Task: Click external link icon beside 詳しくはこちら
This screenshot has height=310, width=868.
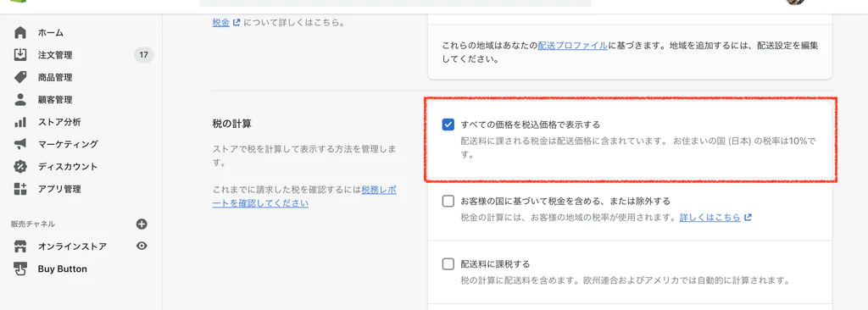Action: point(748,218)
